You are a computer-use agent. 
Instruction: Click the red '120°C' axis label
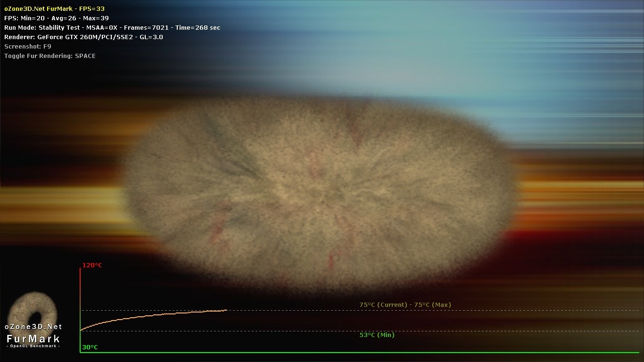(92, 265)
